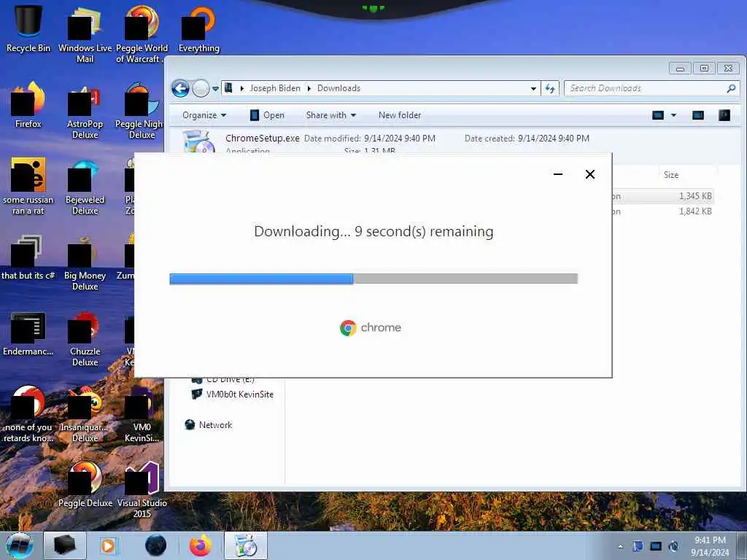Click ChromeSetup.exe name in details pane
The image size is (747, 560).
(x=263, y=138)
